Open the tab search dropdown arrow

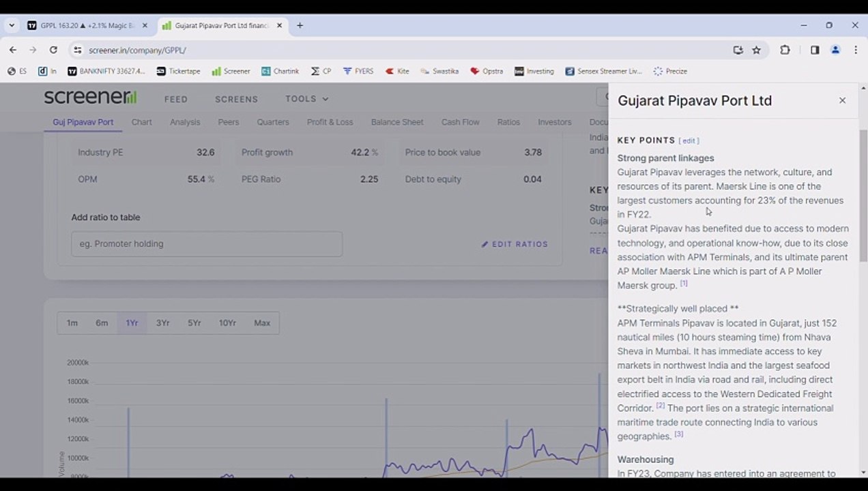pos(12,25)
